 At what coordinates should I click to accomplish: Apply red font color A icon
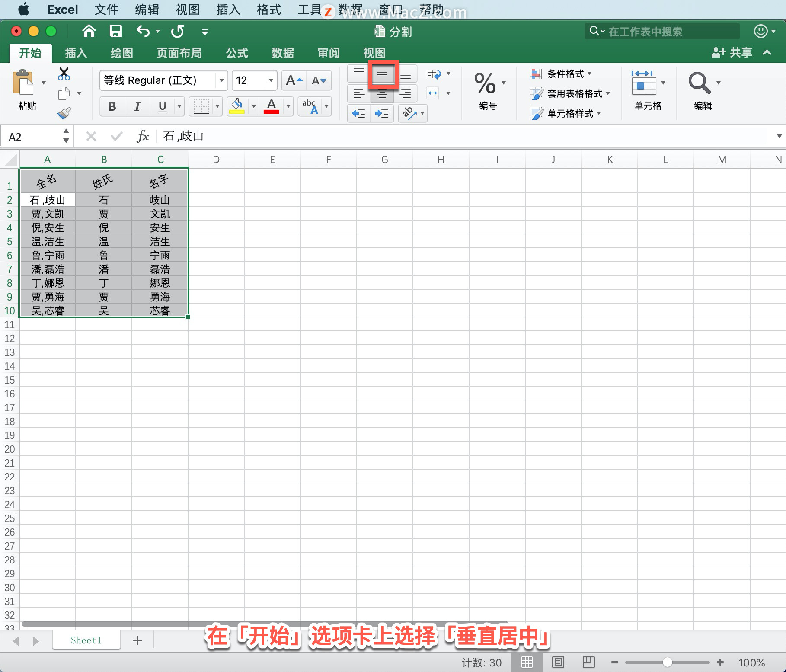[x=272, y=106]
